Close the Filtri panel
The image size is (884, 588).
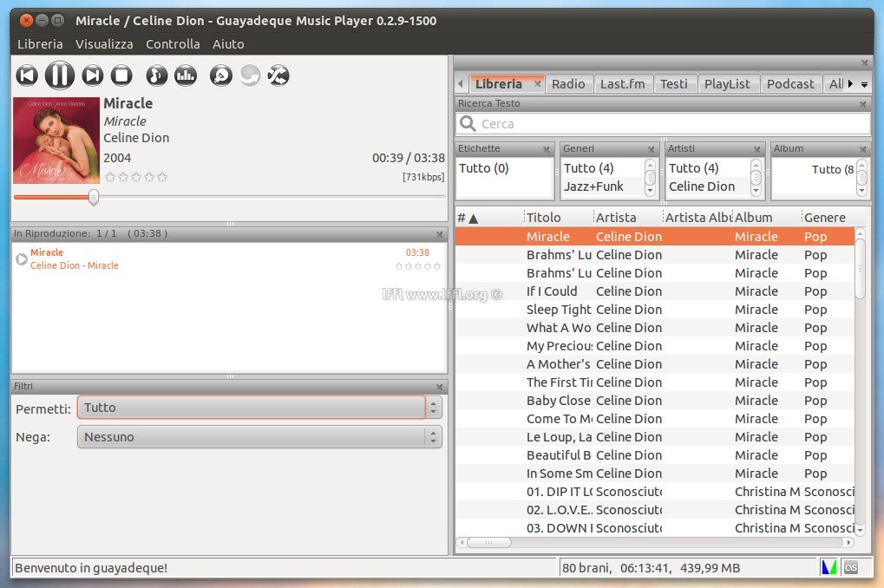pos(440,387)
